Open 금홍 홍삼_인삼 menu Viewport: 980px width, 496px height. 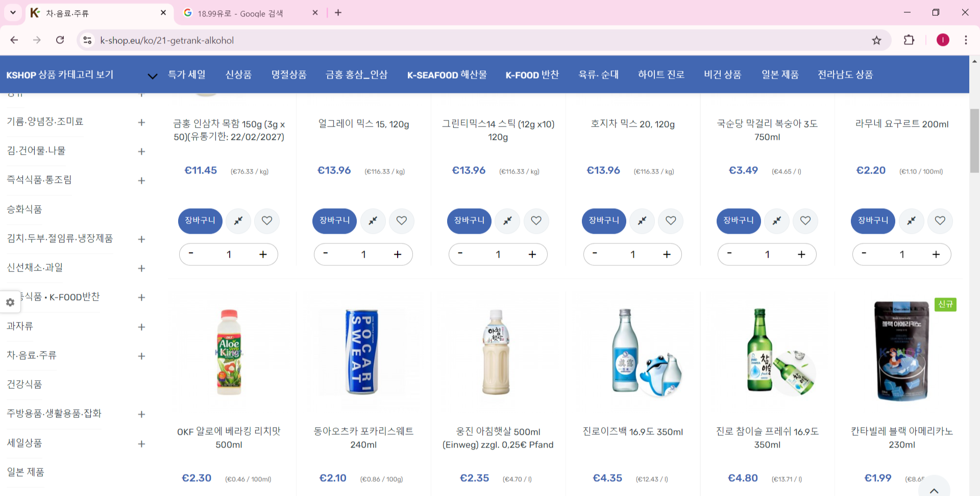click(x=356, y=75)
